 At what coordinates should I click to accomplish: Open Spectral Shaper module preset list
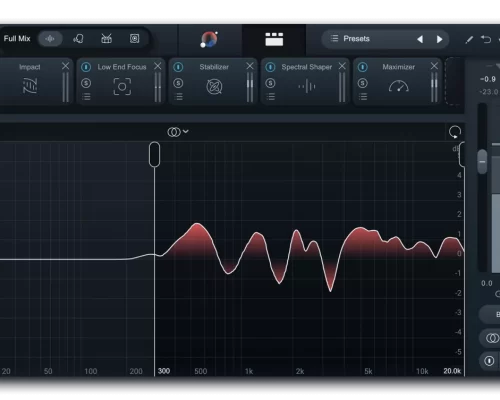coord(270,97)
